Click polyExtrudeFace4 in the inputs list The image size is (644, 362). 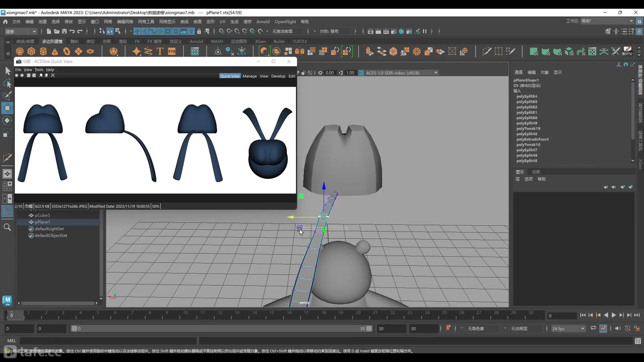(x=532, y=139)
